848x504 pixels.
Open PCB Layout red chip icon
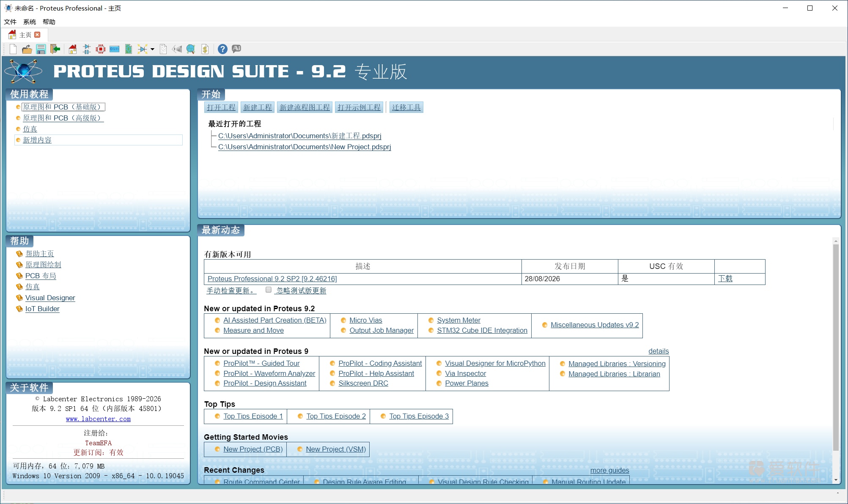[x=101, y=49]
